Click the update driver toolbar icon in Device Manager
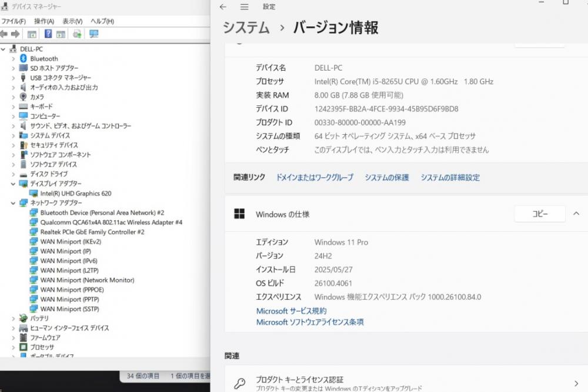 pyautogui.click(x=77, y=34)
